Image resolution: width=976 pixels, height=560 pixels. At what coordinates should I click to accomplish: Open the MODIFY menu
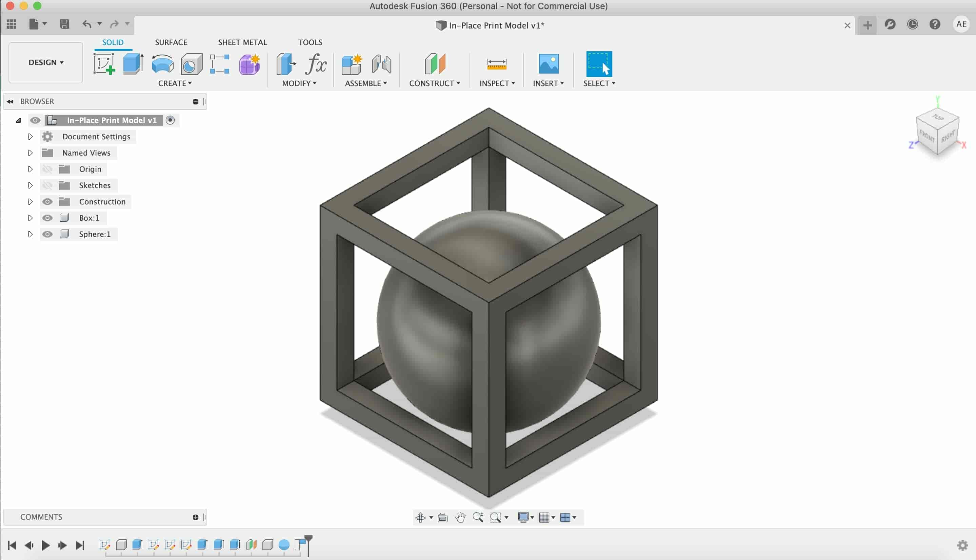(x=299, y=83)
